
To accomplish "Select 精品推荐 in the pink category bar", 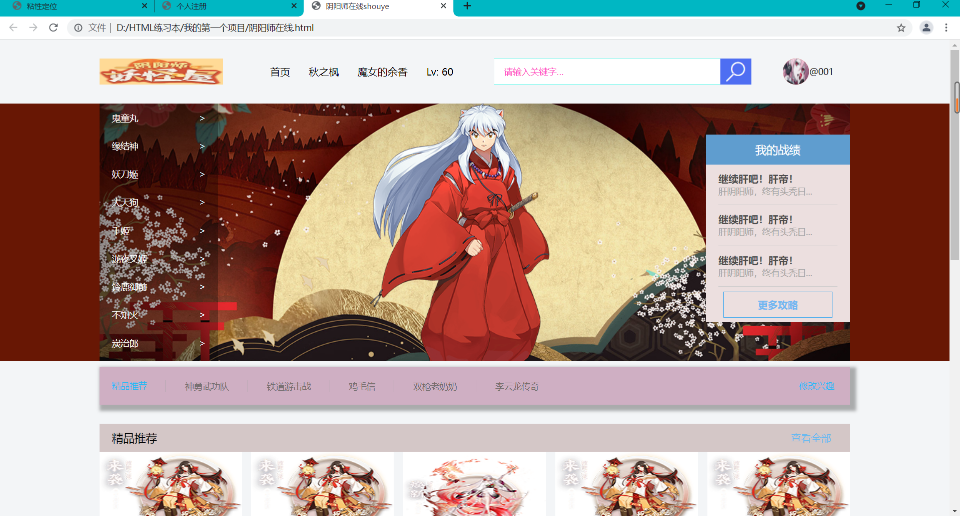I will tap(129, 386).
